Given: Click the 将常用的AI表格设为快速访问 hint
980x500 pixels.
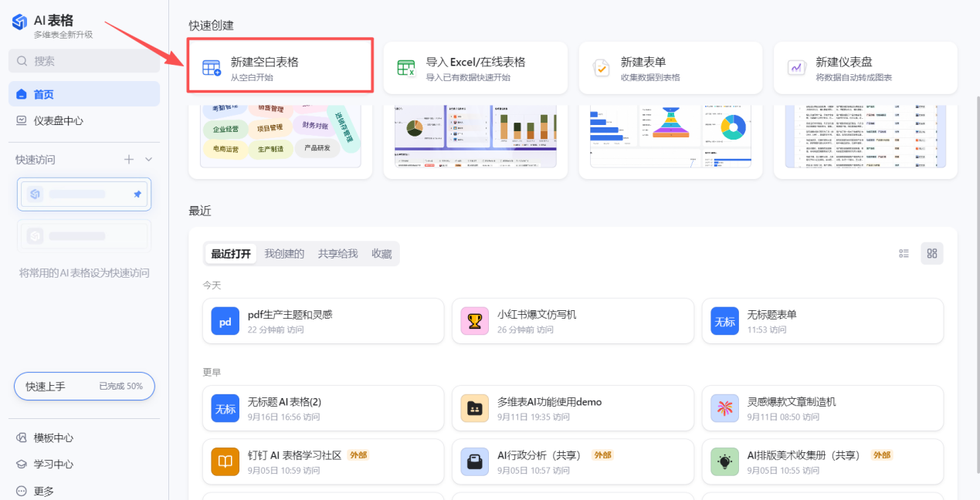Looking at the screenshot, I should pos(84,273).
